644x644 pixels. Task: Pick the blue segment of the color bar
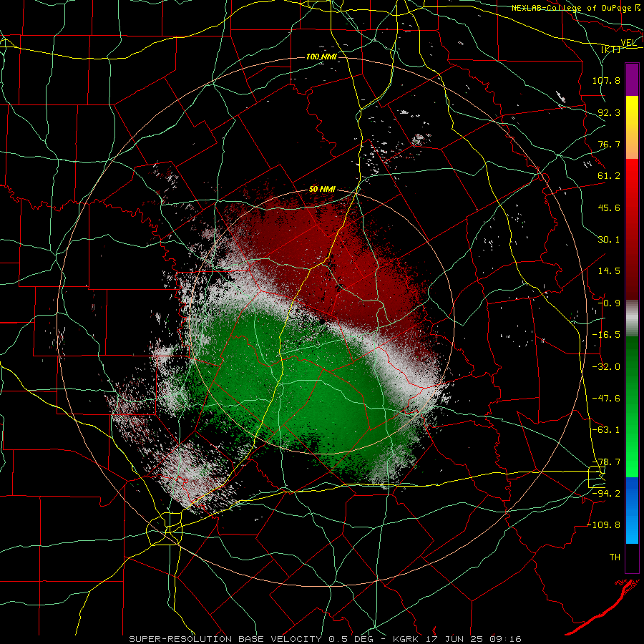pos(632,510)
